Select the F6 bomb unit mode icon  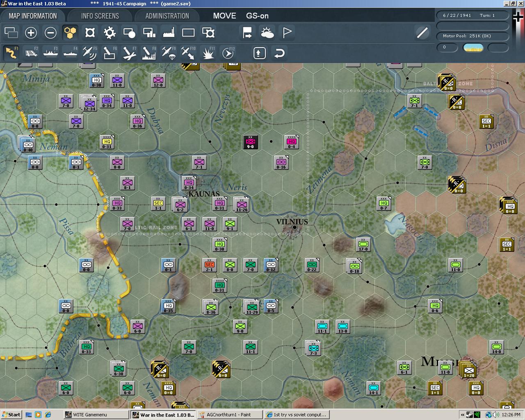tap(110, 52)
